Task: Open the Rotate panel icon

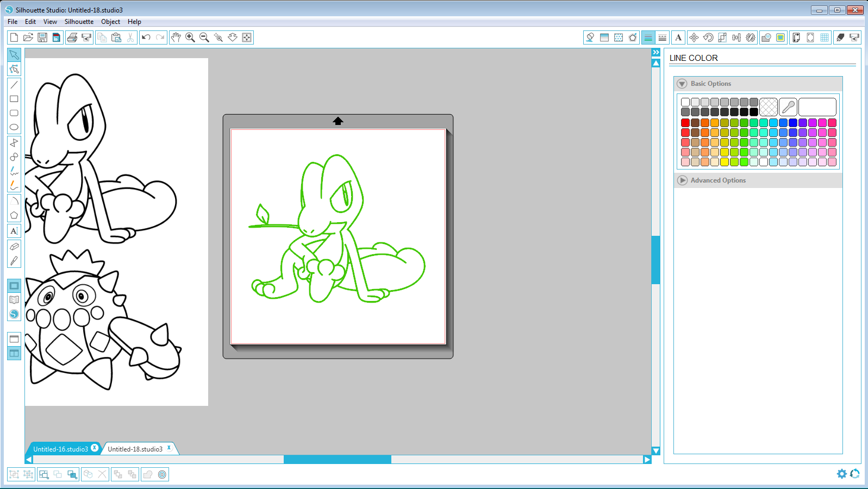Action: coord(708,37)
